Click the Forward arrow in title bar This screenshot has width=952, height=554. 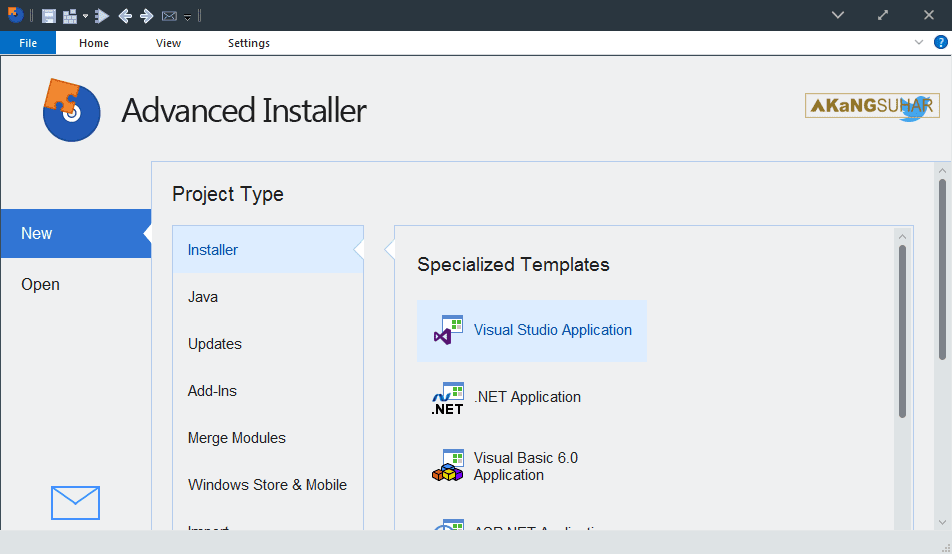click(x=146, y=15)
